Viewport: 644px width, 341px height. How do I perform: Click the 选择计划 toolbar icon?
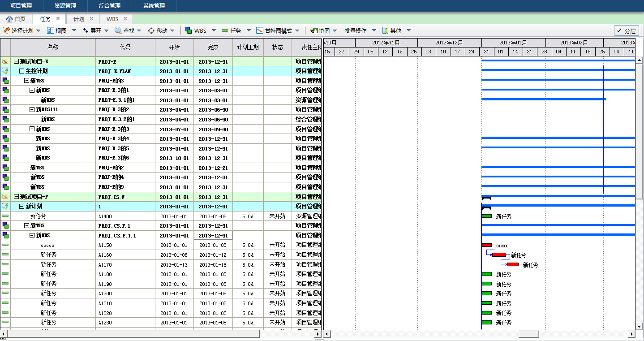point(6,30)
